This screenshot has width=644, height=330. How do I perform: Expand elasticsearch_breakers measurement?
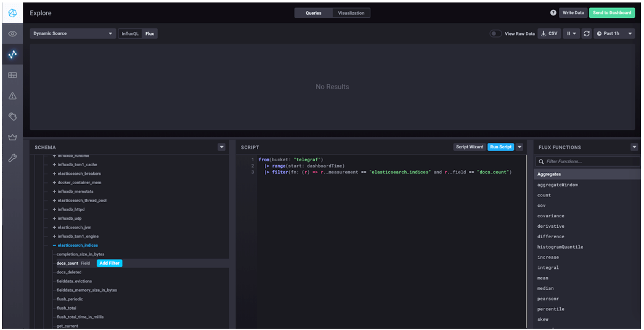76,174
